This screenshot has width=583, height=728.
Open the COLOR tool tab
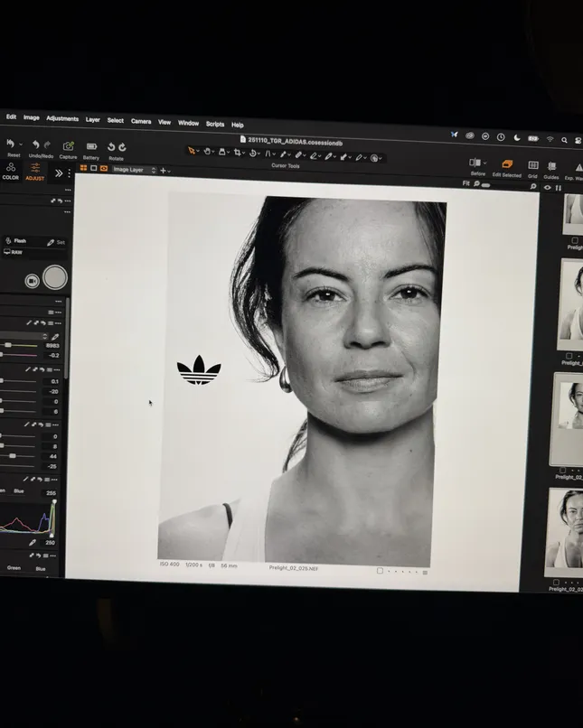(x=11, y=171)
